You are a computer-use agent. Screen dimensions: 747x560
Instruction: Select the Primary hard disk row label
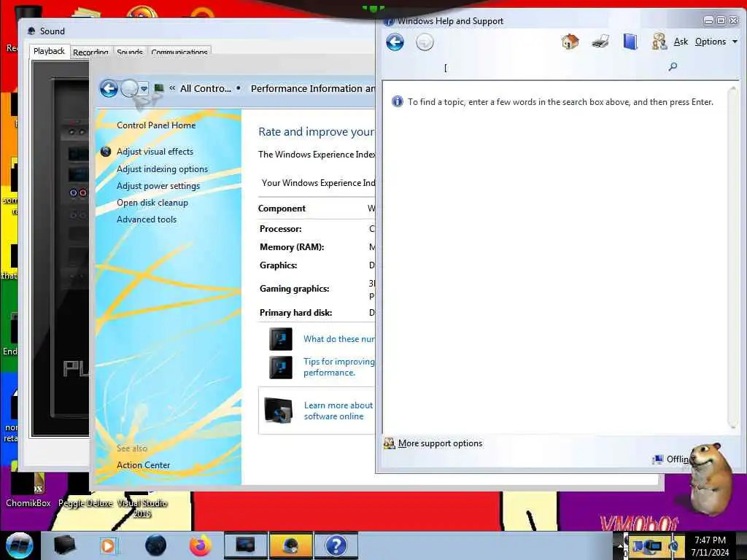coord(296,313)
